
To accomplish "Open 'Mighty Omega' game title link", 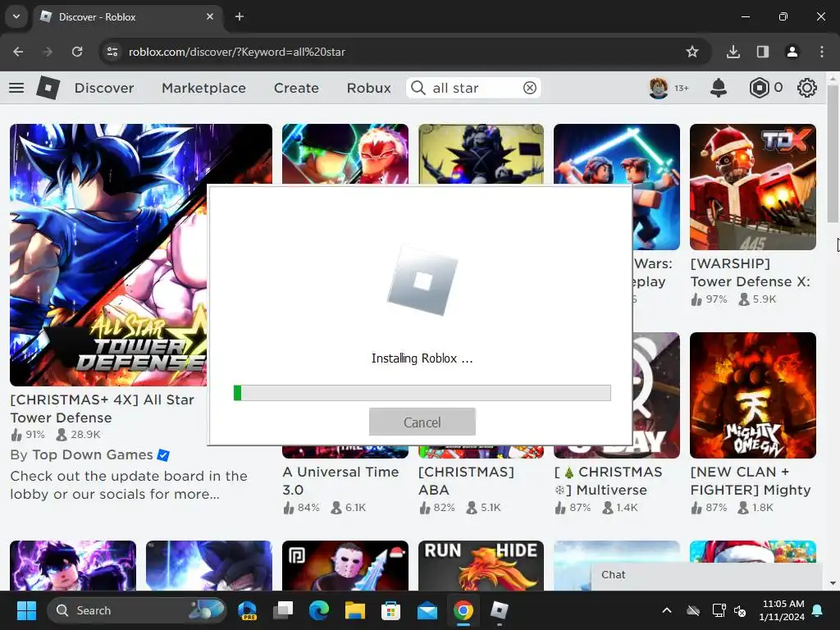I will 750,481.
